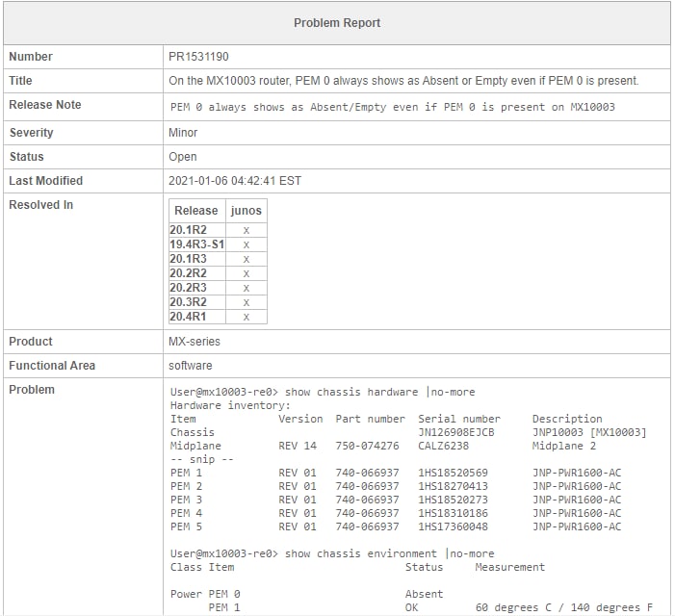Select the MX-series product value
This screenshot has height=616, width=675.
point(195,342)
